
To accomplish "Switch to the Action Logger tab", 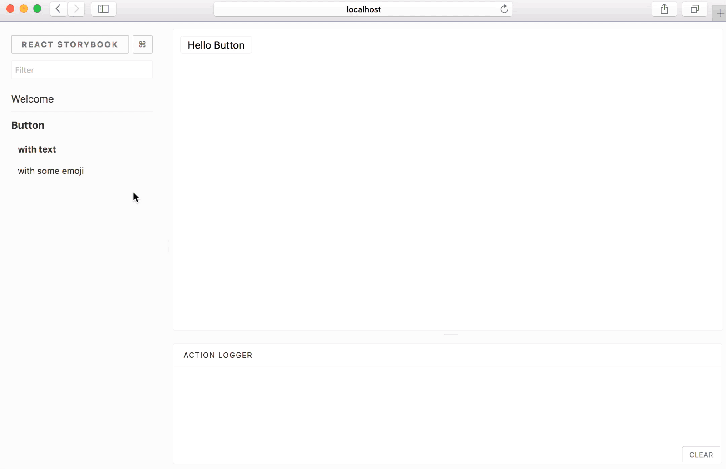I will point(218,355).
